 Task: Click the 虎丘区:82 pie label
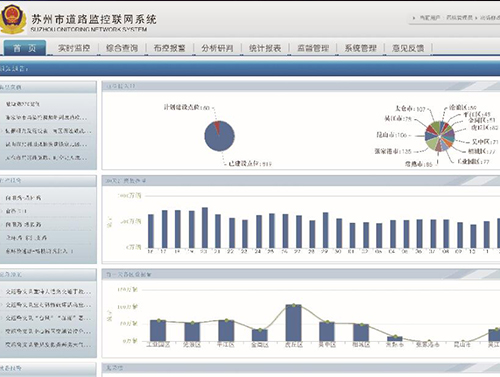[485, 127]
